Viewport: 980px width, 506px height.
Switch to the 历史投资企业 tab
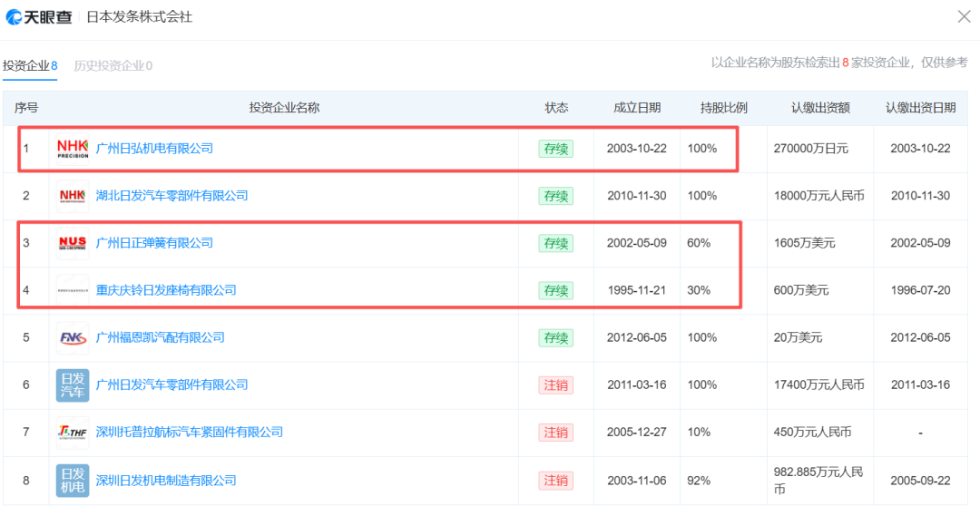click(113, 65)
